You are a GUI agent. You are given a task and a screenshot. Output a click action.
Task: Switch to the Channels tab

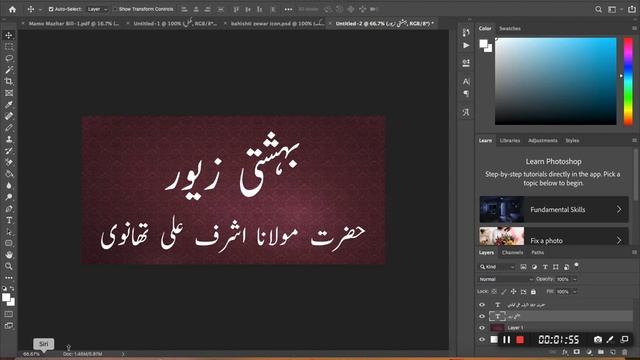click(512, 253)
